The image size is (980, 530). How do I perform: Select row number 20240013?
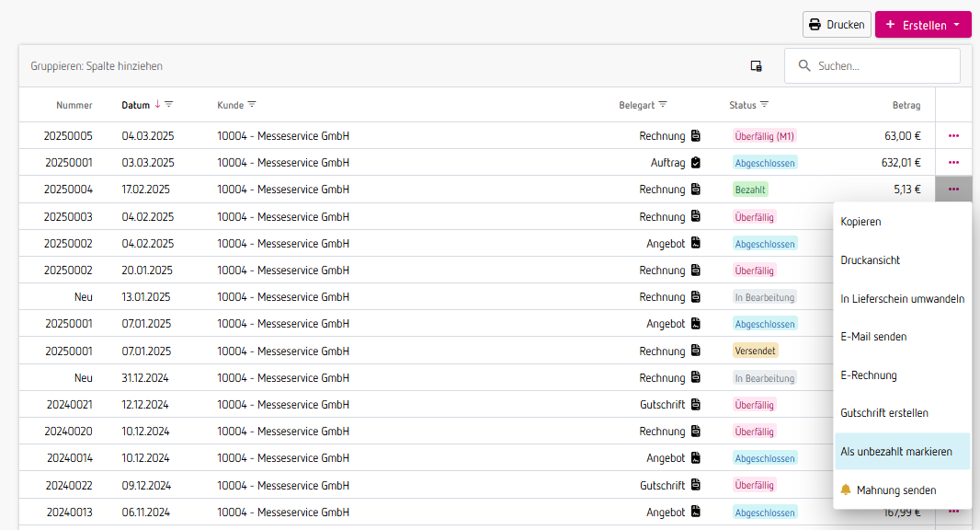(x=69, y=512)
